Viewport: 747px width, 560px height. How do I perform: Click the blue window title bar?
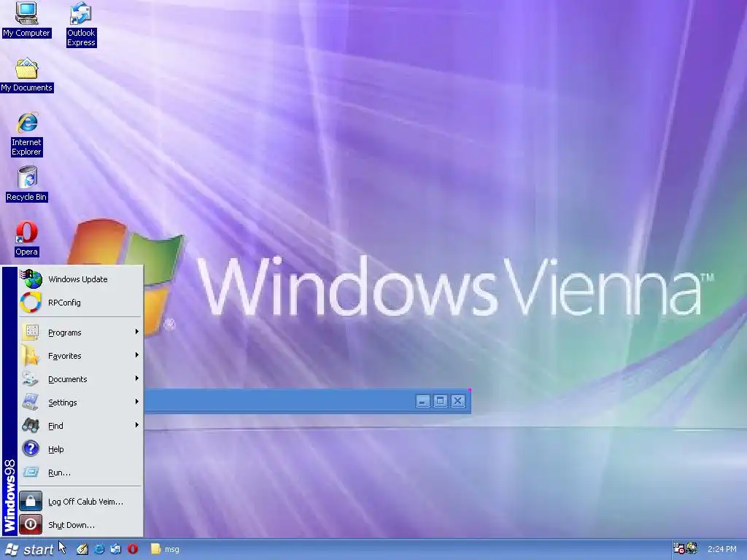[307, 401]
